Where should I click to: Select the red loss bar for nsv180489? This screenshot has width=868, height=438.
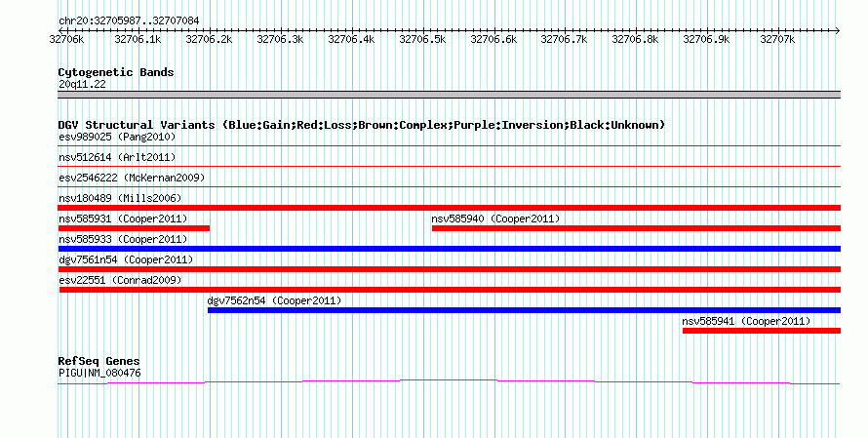coord(450,208)
